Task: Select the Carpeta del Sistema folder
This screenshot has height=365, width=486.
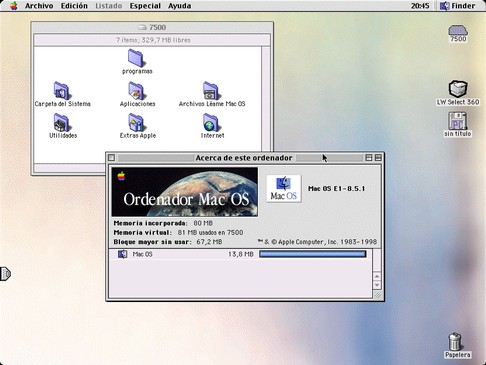Action: 62,90
